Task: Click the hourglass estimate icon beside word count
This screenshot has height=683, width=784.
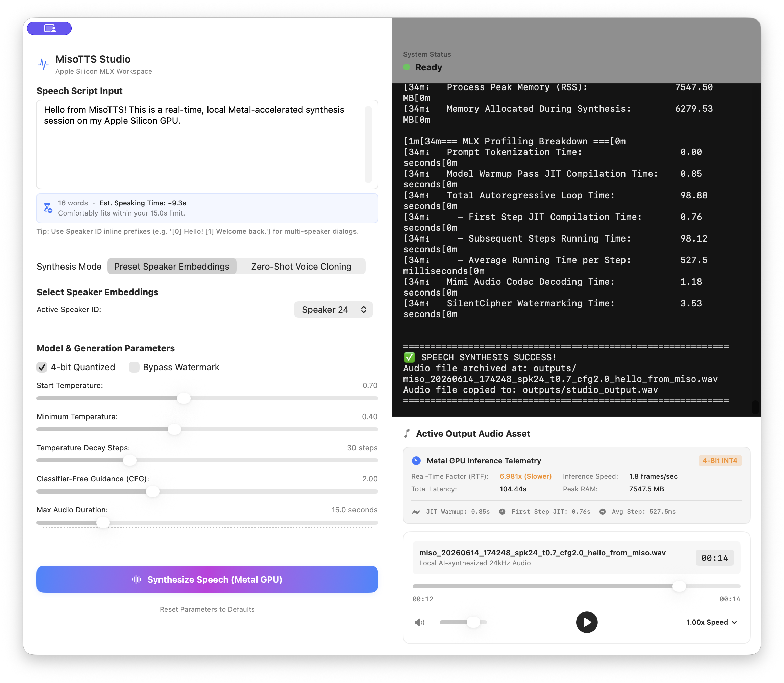Action: tap(48, 208)
